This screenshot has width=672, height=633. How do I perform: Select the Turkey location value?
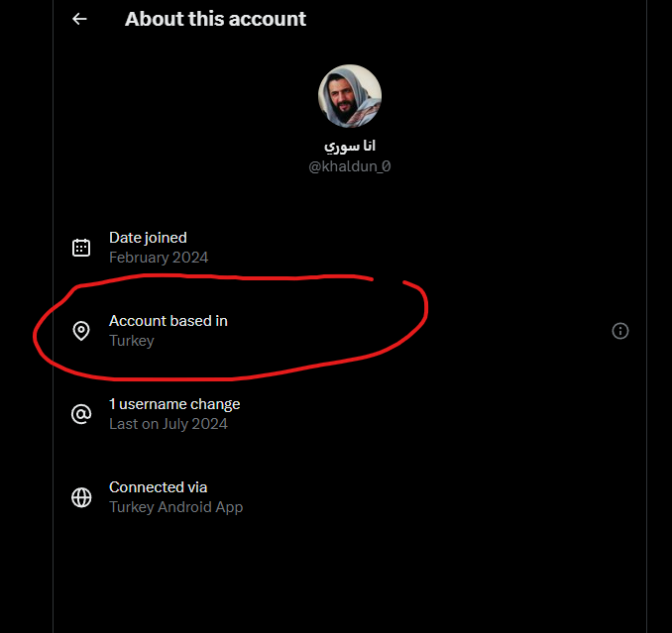click(x=132, y=341)
